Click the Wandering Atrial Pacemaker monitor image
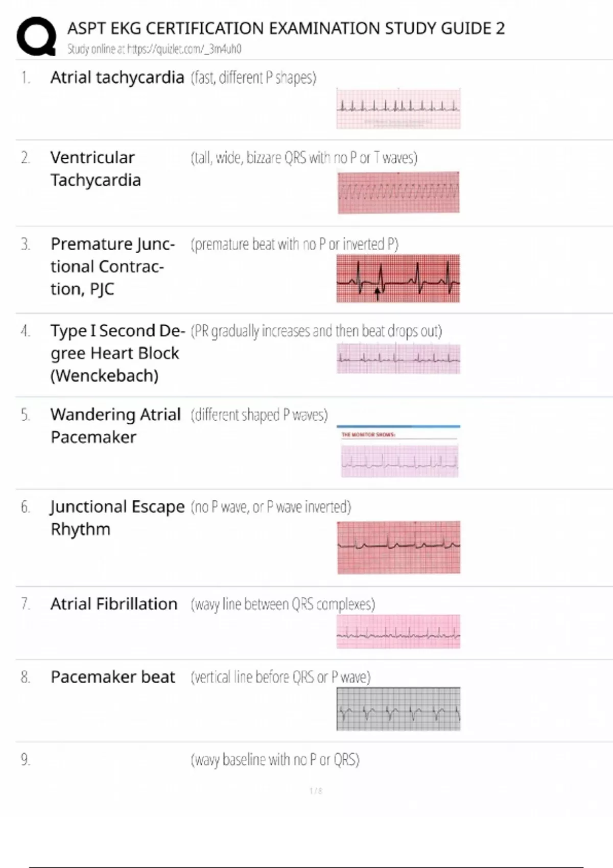Screen dimensions: 613x868 tap(399, 452)
